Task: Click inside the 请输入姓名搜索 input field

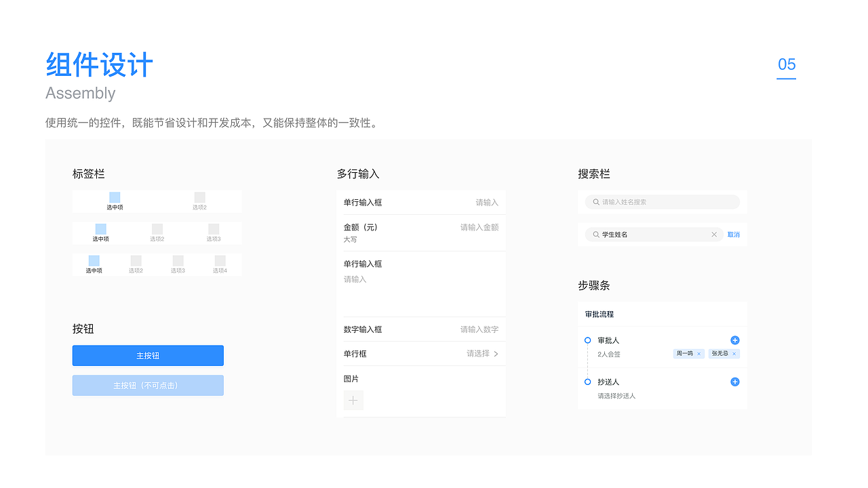Action: [x=644, y=202]
